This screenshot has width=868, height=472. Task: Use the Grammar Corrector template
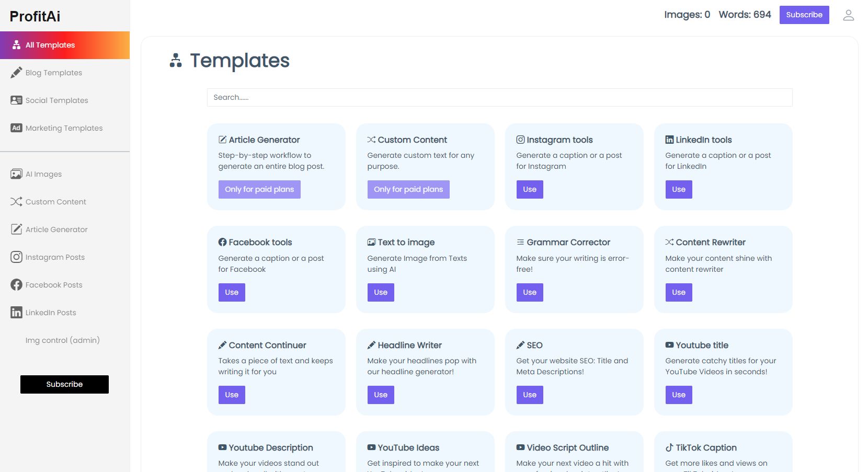(x=530, y=292)
